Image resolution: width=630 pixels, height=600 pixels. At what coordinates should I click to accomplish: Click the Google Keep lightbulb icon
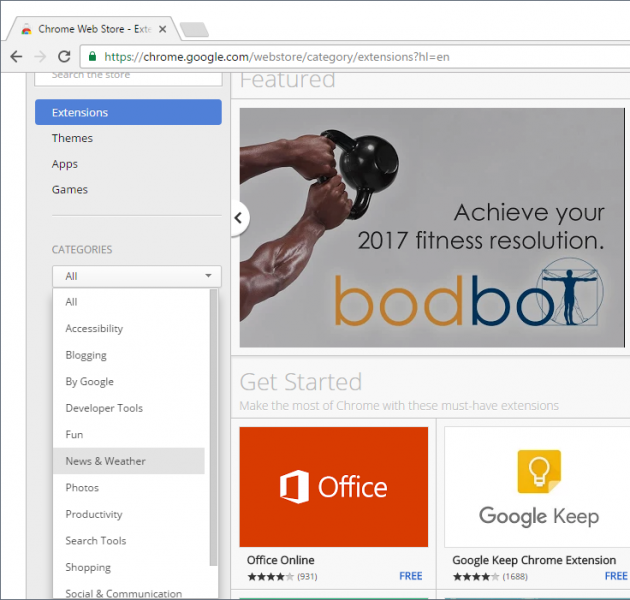tap(539, 472)
